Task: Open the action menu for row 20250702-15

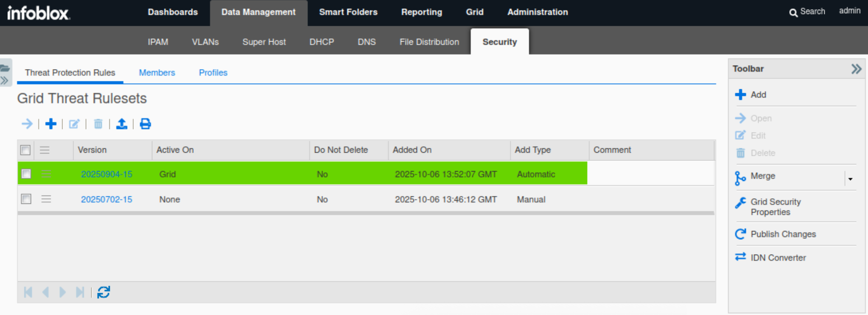Action: coord(46,199)
